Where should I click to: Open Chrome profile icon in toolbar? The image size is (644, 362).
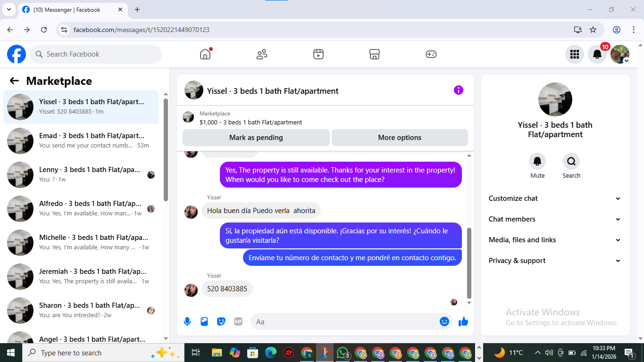[617, 30]
